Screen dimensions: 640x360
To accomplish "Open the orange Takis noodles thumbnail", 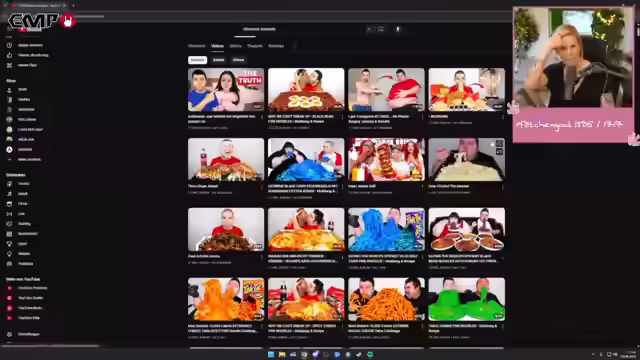I will 226,299.
